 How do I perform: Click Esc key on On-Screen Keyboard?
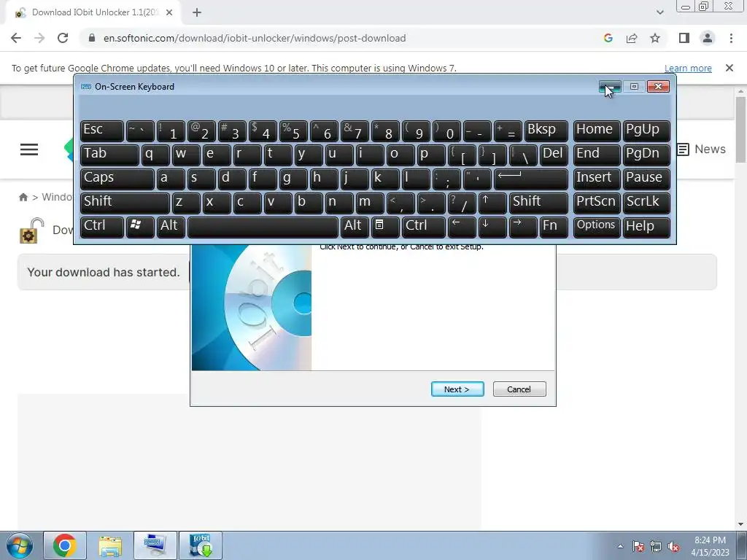click(102, 131)
